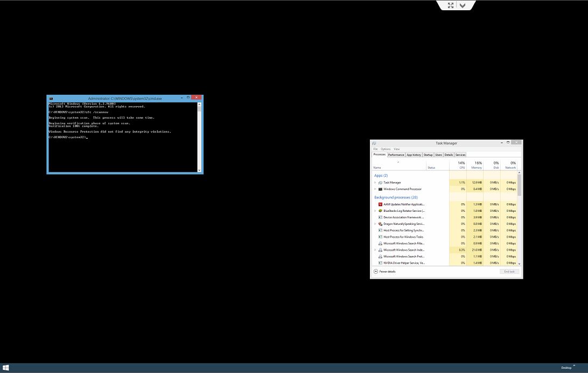Expand the Microsoft Windows Search Indexer entry
The width and height of the screenshot is (588, 373).
[375, 250]
